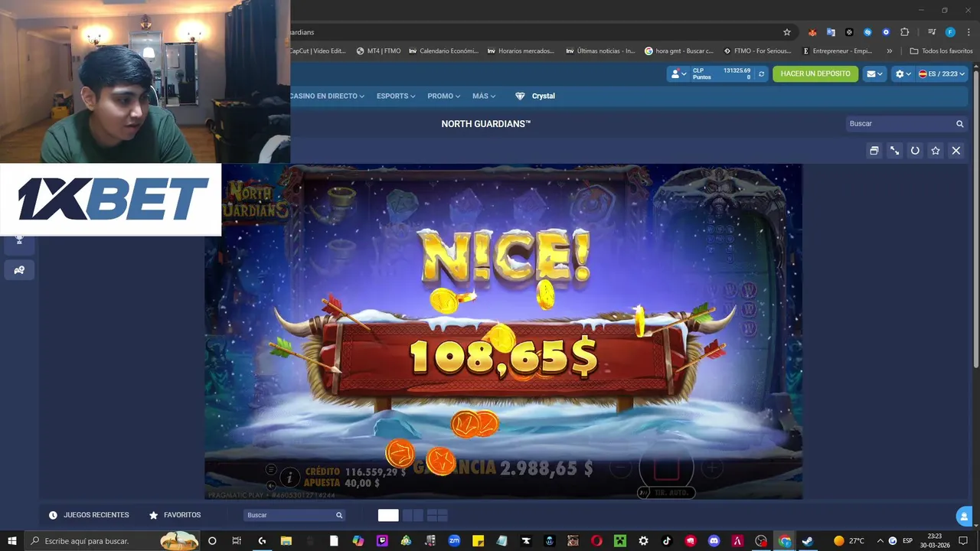Open the Chrome profile avatar

point(950,32)
